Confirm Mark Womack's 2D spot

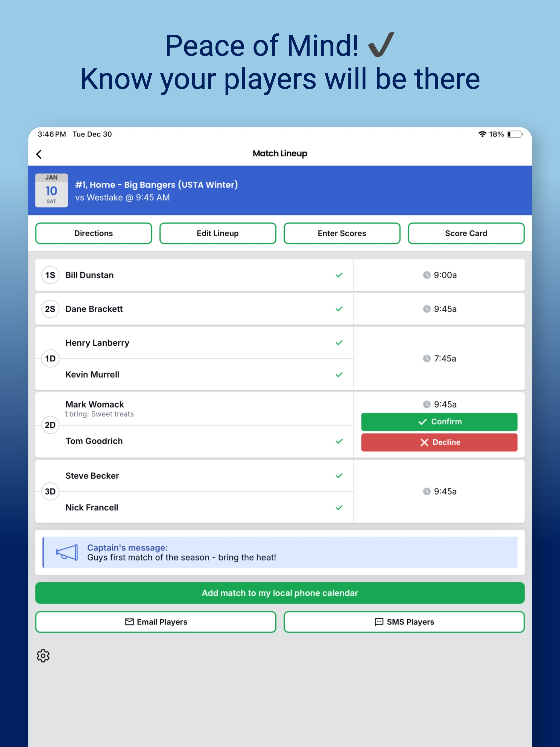pos(439,421)
